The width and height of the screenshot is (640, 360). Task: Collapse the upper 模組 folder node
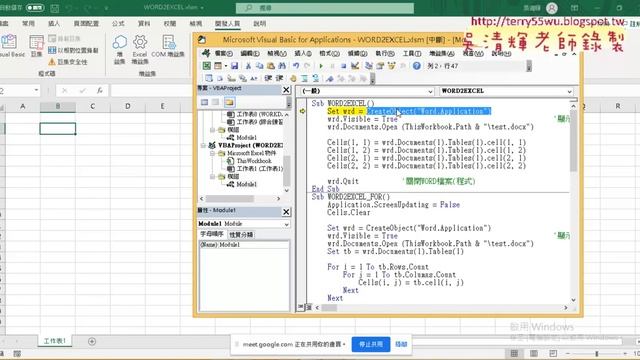click(x=212, y=130)
